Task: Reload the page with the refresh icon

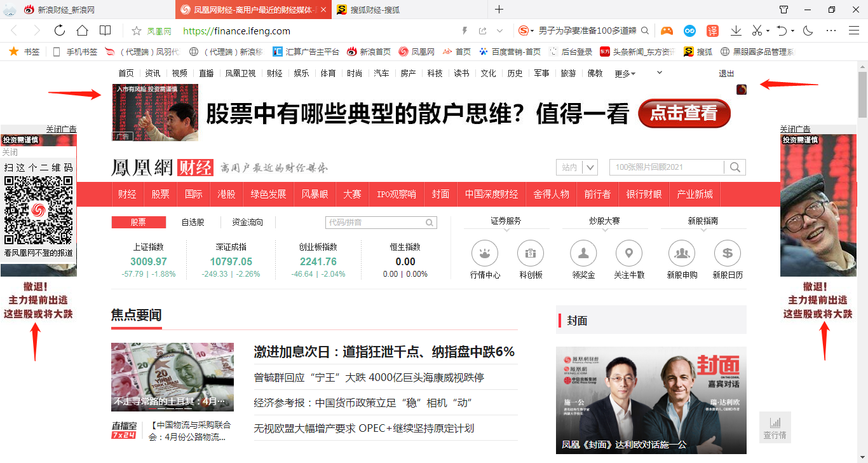Action: coord(60,31)
